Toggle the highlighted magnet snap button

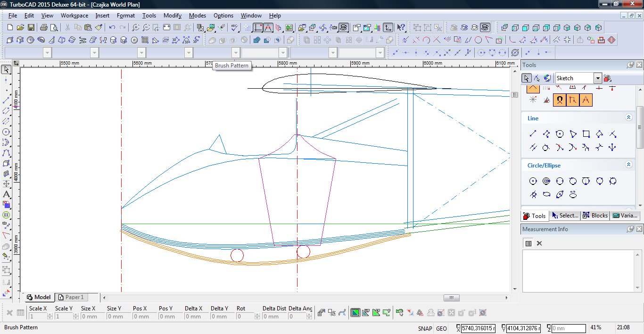559,100
